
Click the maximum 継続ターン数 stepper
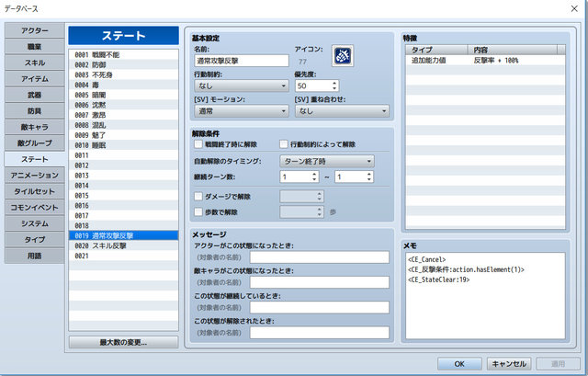(355, 177)
